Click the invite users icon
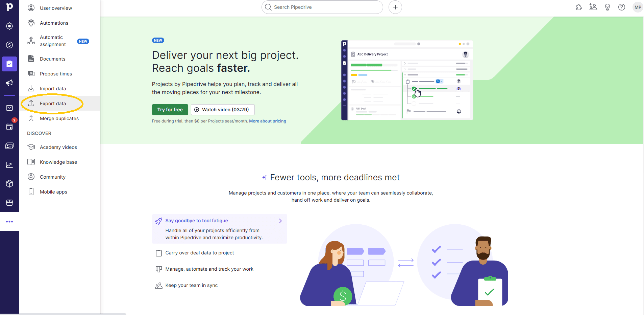 click(593, 7)
